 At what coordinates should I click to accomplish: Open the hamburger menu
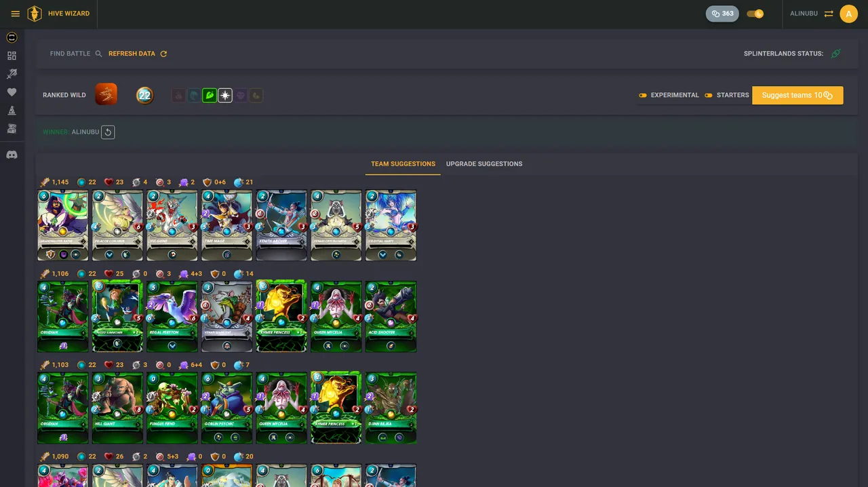coord(16,14)
